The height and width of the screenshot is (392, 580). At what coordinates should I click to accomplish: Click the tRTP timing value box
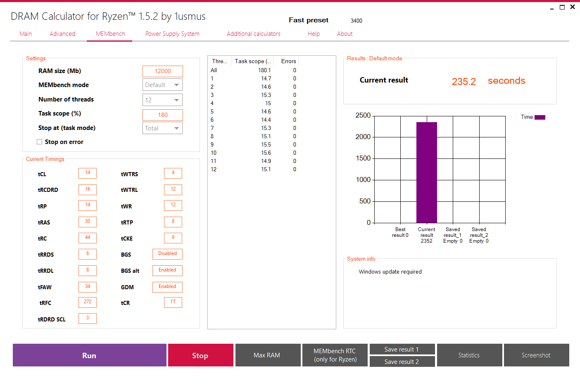click(173, 222)
